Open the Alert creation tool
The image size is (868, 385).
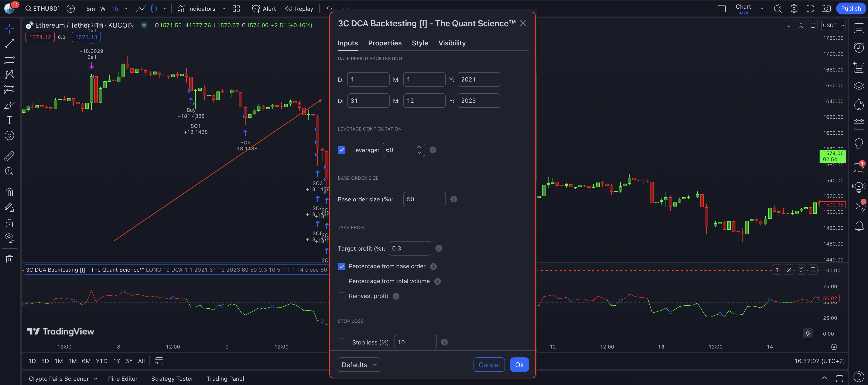(264, 9)
